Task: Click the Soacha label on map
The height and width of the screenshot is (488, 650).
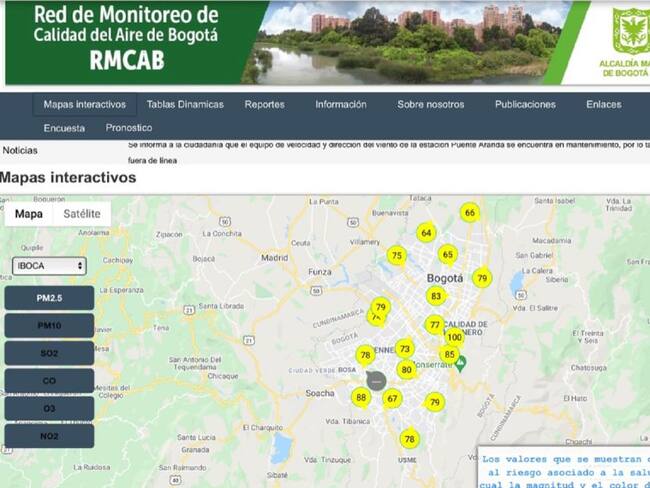Action: pyautogui.click(x=320, y=393)
